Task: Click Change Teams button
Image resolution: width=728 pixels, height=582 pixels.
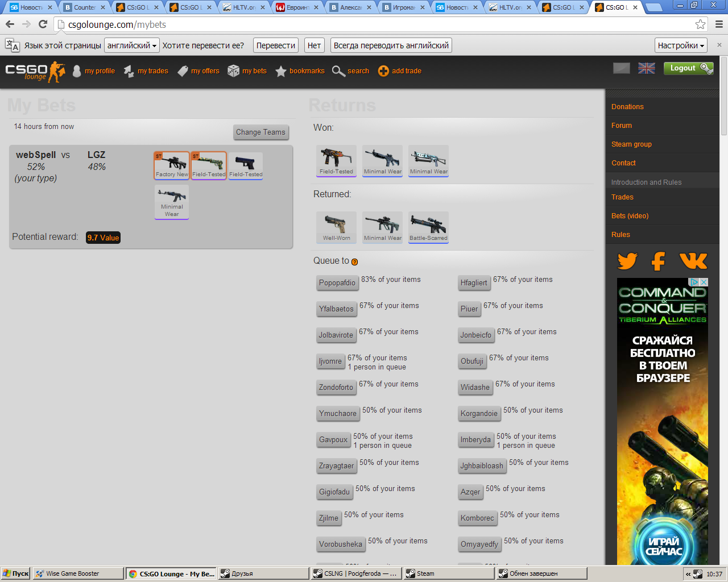Action: (261, 132)
